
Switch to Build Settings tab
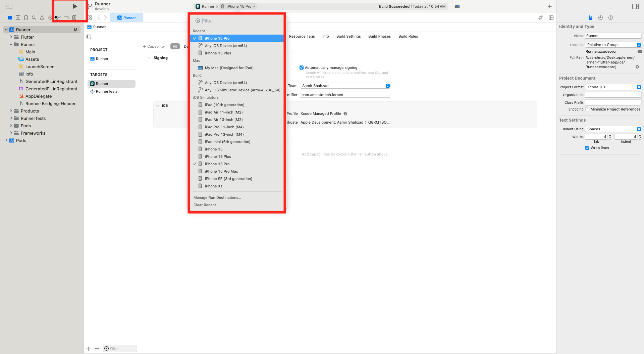tap(348, 36)
